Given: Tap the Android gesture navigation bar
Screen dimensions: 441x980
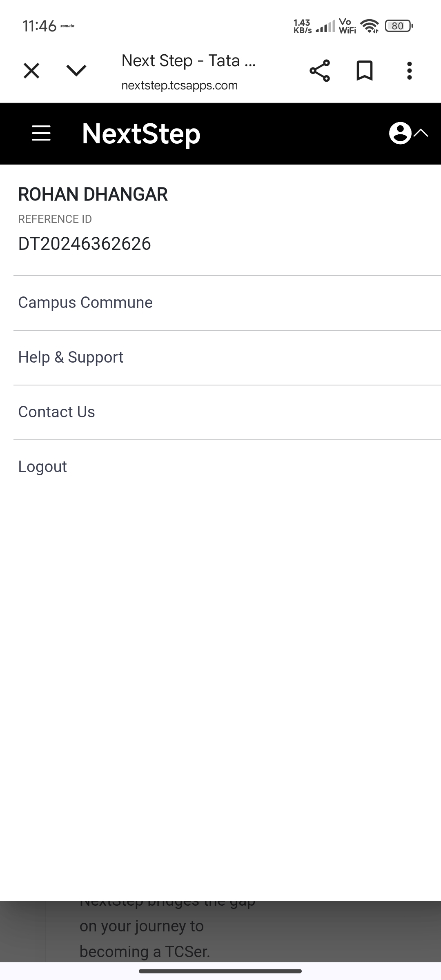Looking at the screenshot, I should (220, 971).
